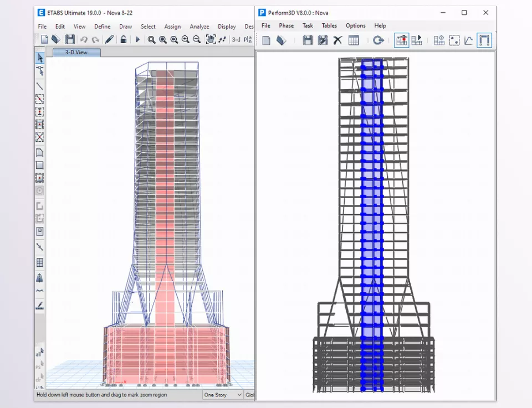Open Perform3D Tables menu
The image size is (532, 408).
pos(329,26)
